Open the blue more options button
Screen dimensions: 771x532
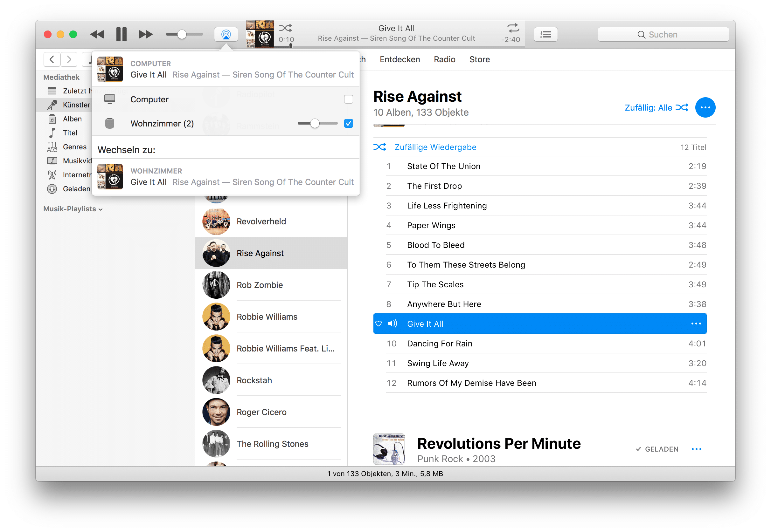705,107
